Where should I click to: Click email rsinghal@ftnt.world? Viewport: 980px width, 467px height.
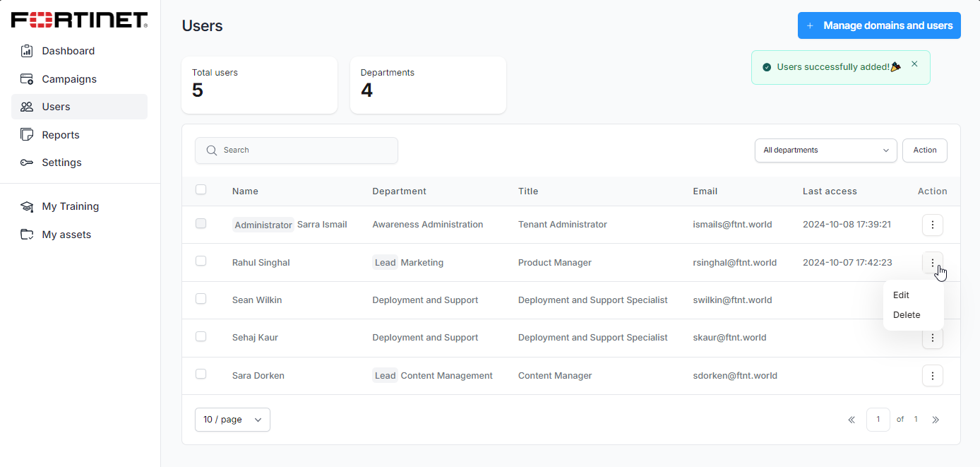(735, 263)
